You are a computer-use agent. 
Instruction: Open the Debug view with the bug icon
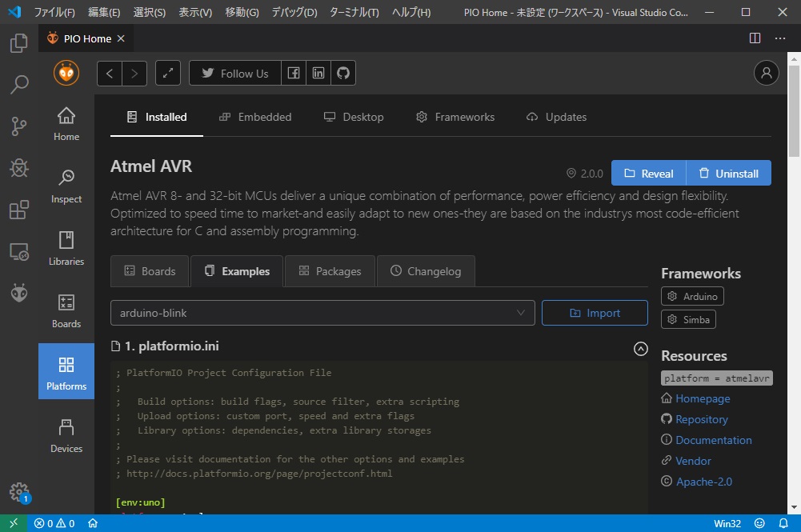point(19,168)
